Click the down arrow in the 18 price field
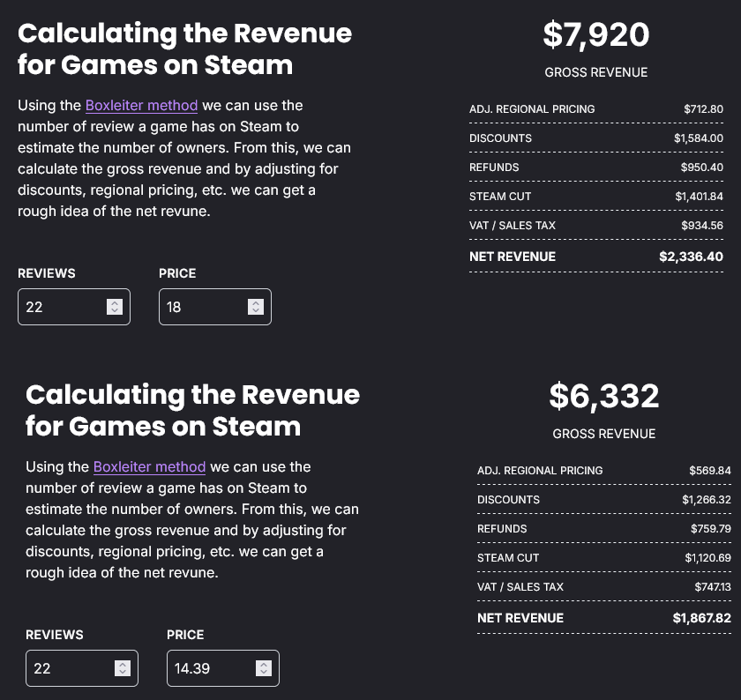This screenshot has height=700, width=741. (256, 311)
